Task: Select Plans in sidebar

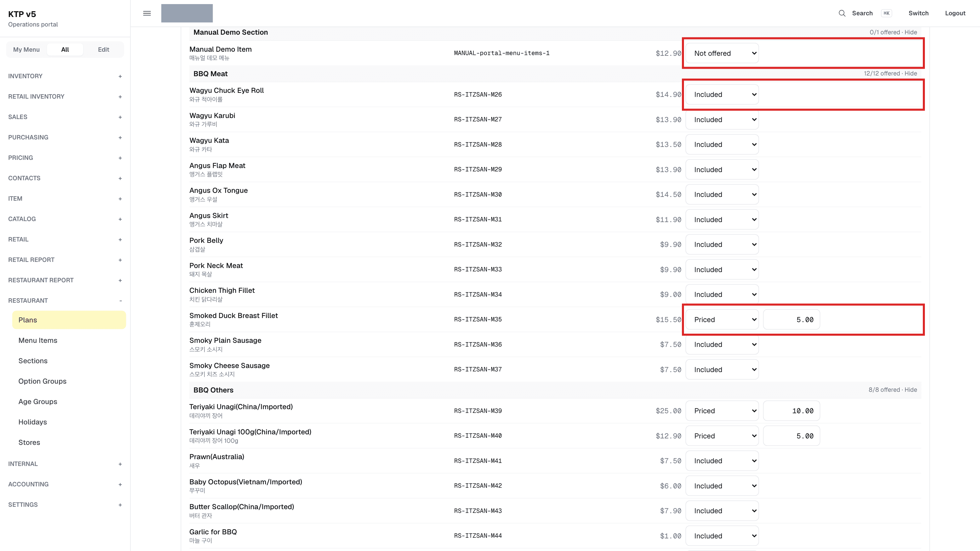Action: pyautogui.click(x=69, y=320)
